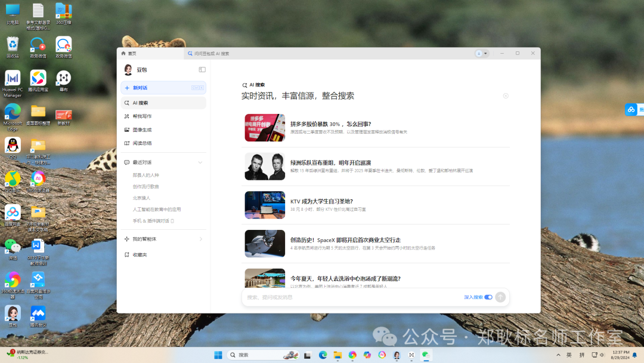Viewport: 644px width, 363px height.
Task: Open 绿洲乐队宣布重组 news item
Action: [376, 167]
